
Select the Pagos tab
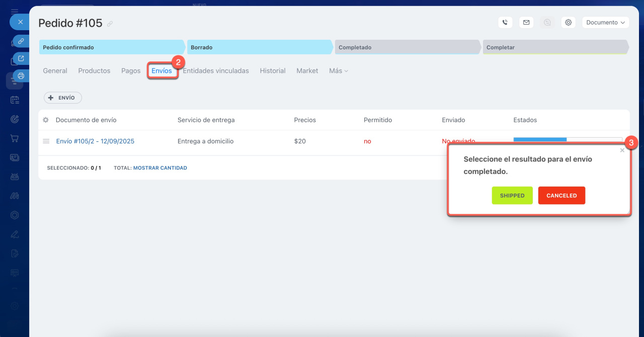point(131,71)
